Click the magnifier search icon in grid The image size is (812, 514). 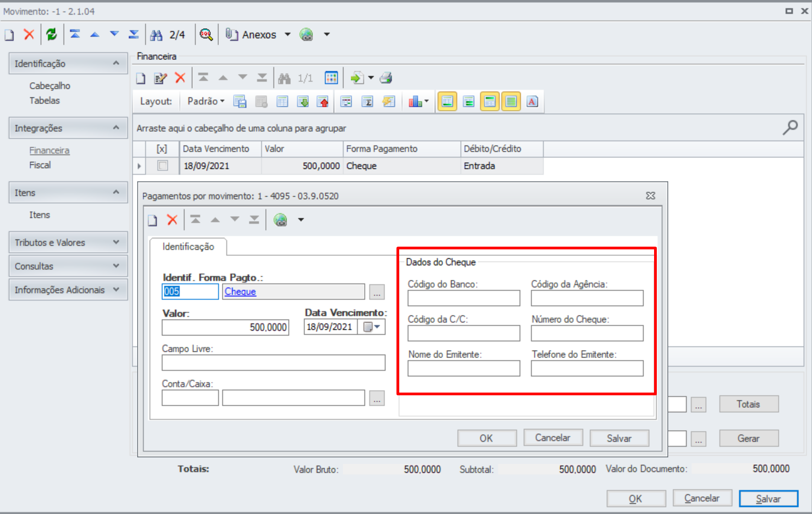790,127
